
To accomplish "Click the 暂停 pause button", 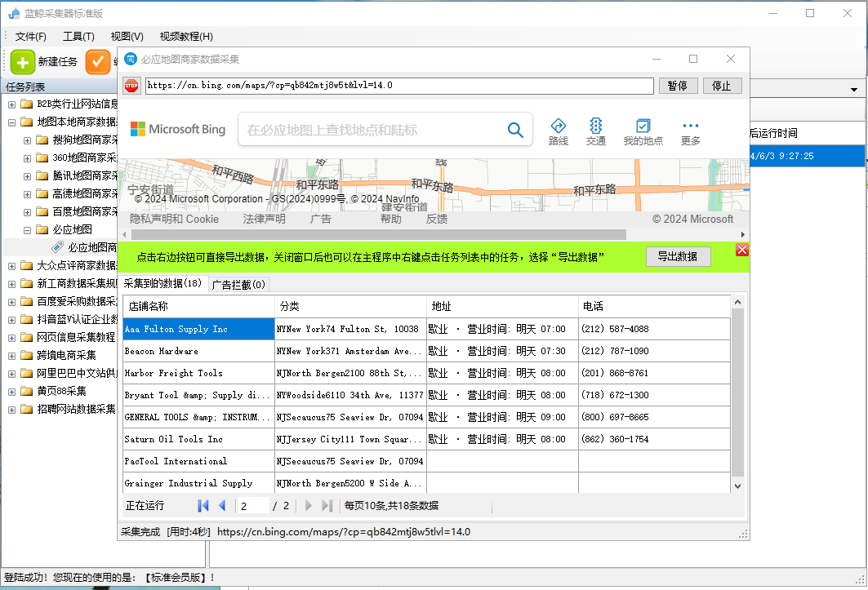I will (678, 86).
